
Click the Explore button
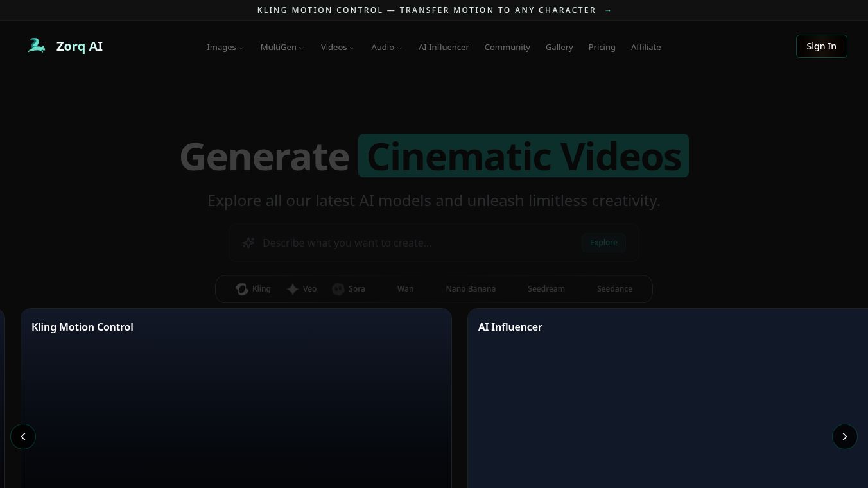pyautogui.click(x=603, y=243)
